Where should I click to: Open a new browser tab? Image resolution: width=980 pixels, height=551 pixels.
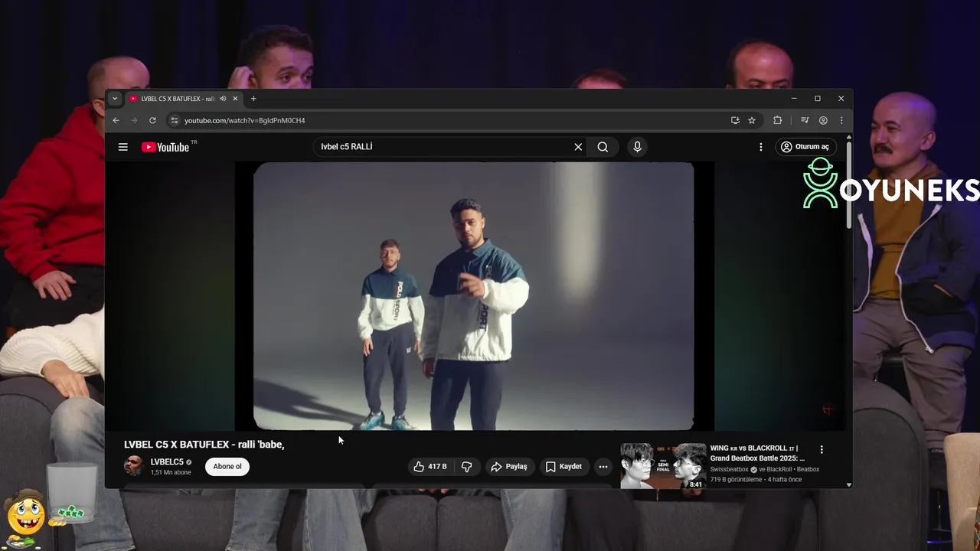(253, 99)
